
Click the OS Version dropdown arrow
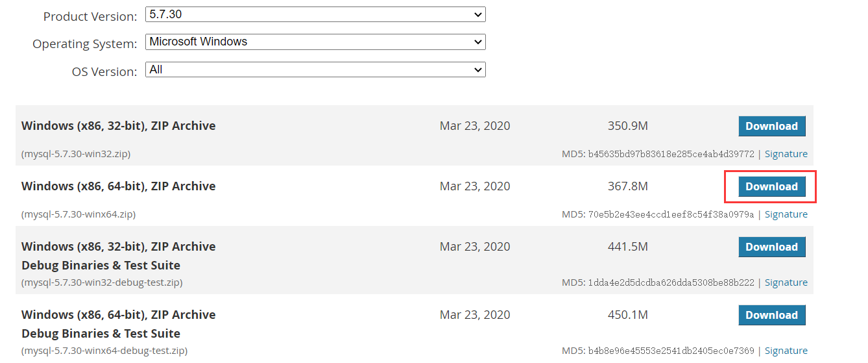[478, 69]
